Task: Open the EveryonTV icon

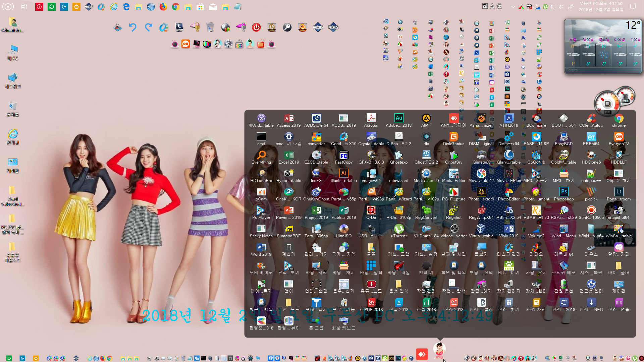Action: click(619, 139)
